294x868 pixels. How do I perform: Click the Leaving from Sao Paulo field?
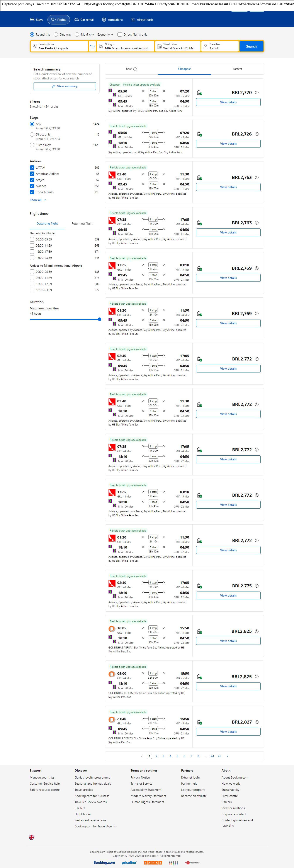point(59,46)
